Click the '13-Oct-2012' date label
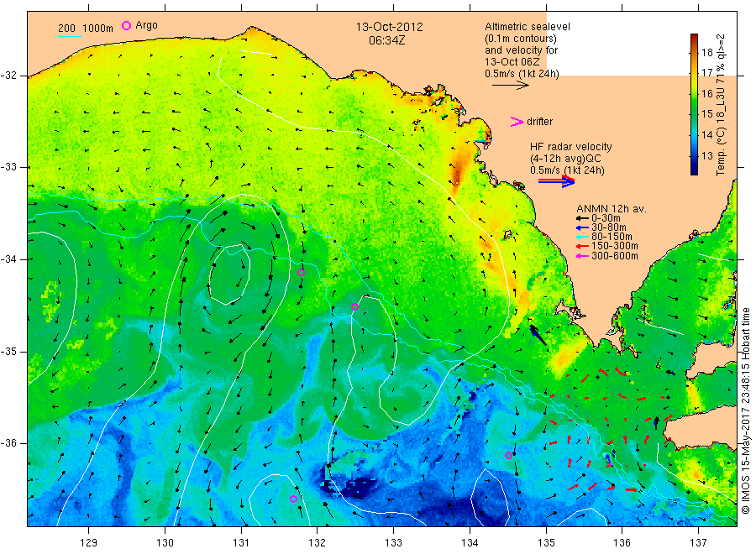 pos(390,27)
